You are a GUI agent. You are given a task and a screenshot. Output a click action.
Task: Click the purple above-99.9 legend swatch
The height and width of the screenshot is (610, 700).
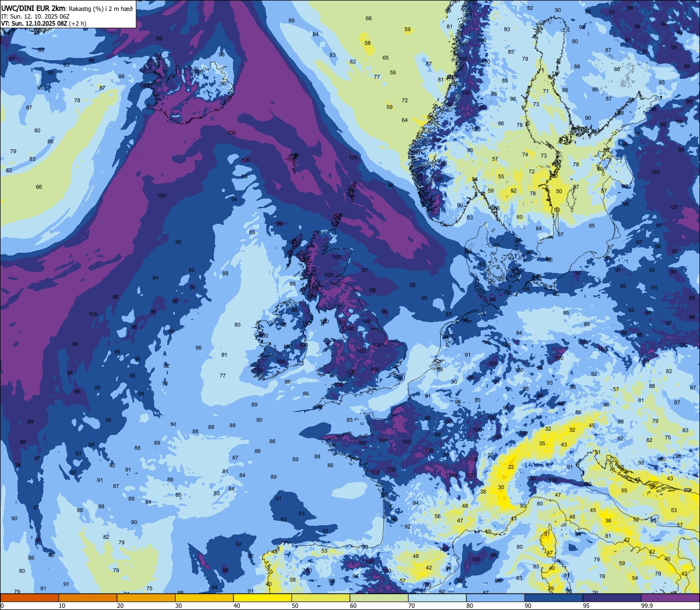[670, 598]
